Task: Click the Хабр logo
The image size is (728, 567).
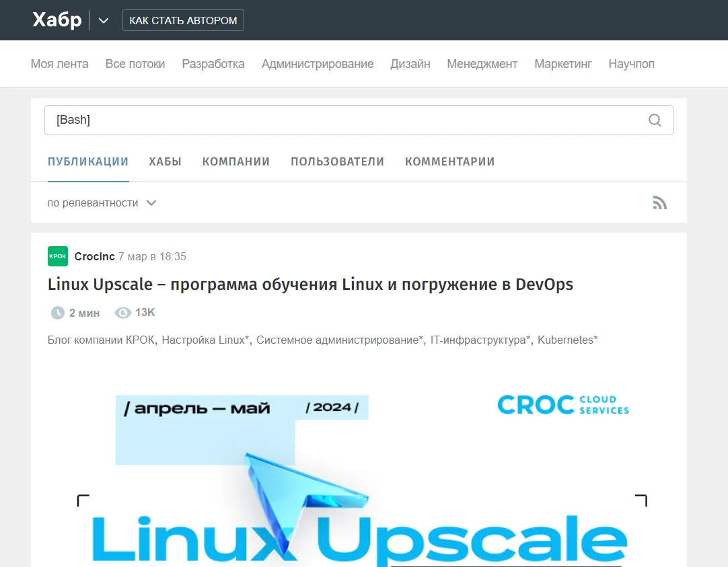Action: [57, 20]
